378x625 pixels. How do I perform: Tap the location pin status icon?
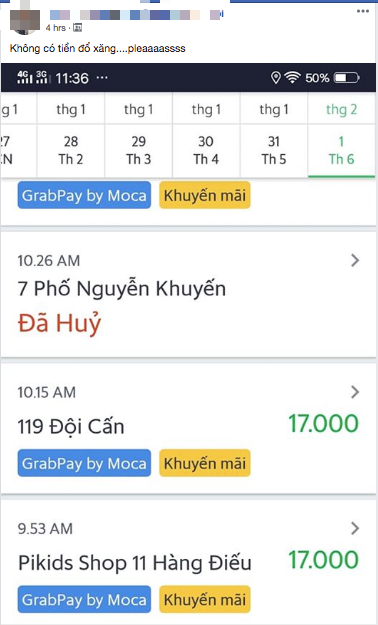276,77
